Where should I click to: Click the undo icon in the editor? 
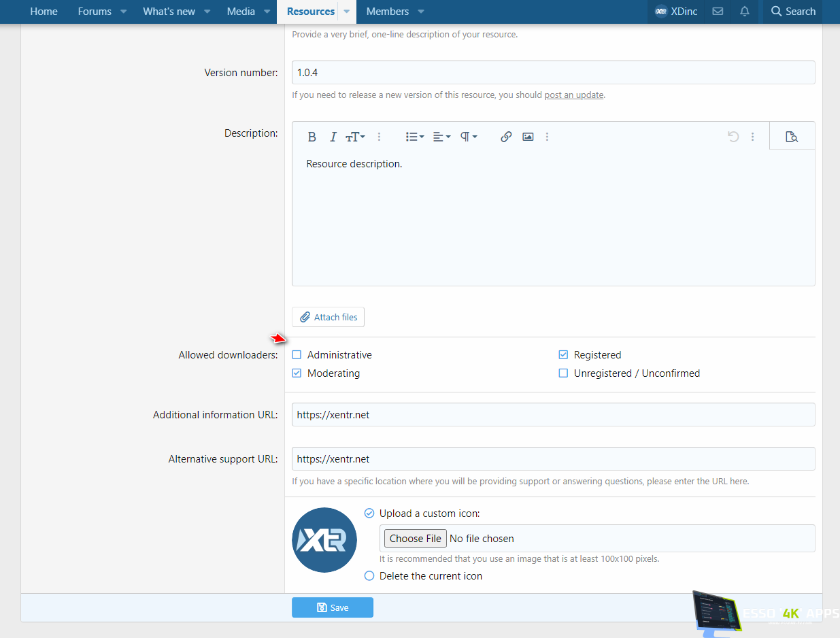(733, 137)
